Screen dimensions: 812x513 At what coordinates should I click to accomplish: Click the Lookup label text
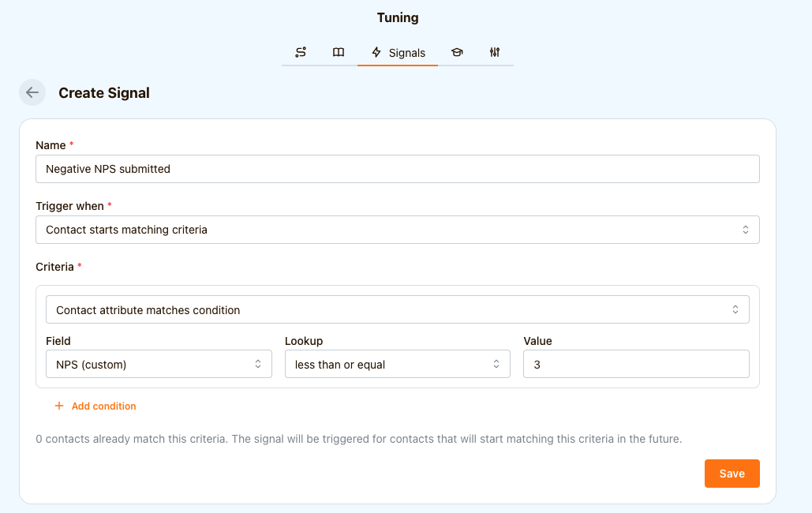click(x=304, y=341)
